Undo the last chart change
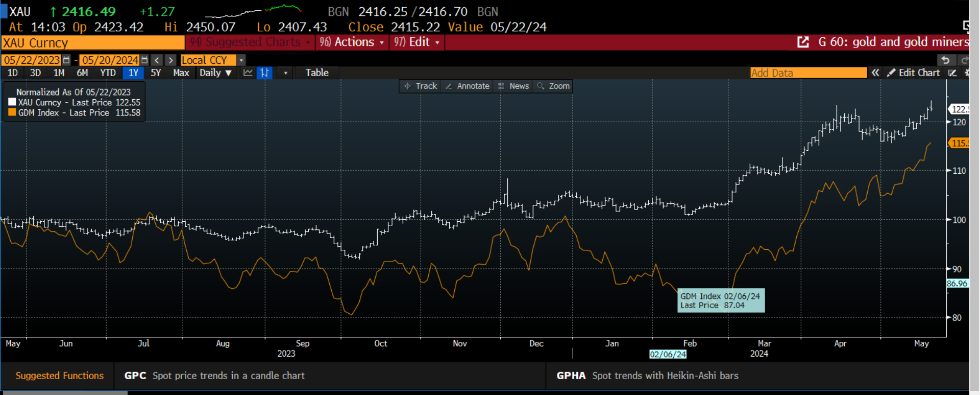The height and width of the screenshot is (395, 980). click(x=945, y=60)
